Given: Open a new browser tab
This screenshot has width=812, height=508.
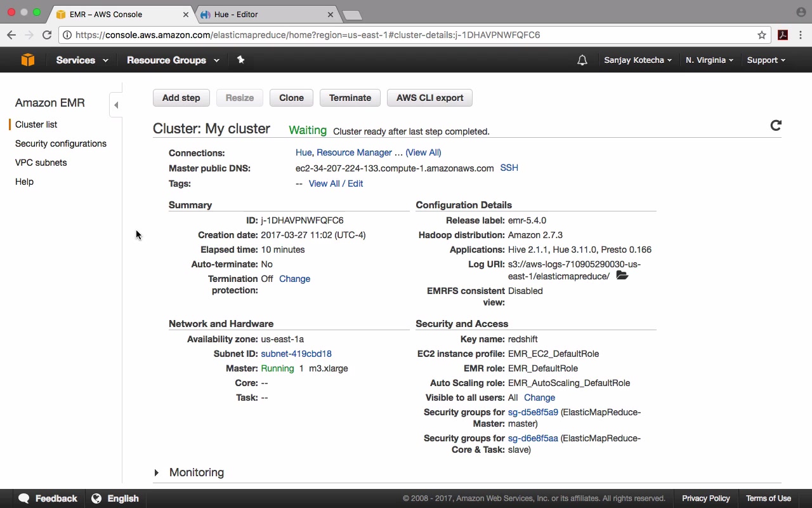Looking at the screenshot, I should point(351,15).
